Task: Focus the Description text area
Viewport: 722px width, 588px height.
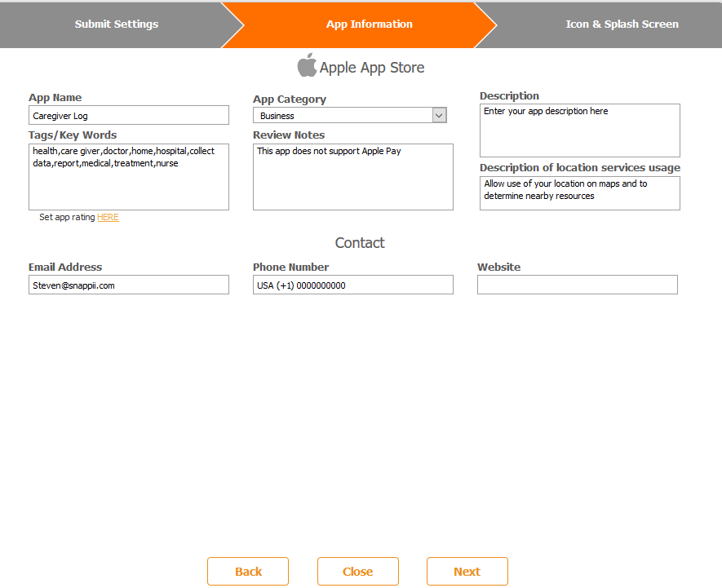Action: click(580, 130)
